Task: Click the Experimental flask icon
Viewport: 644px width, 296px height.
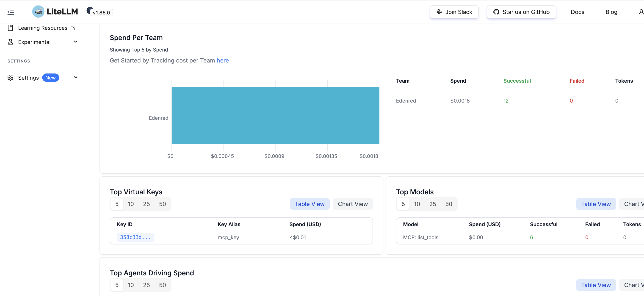Action: pos(10,42)
